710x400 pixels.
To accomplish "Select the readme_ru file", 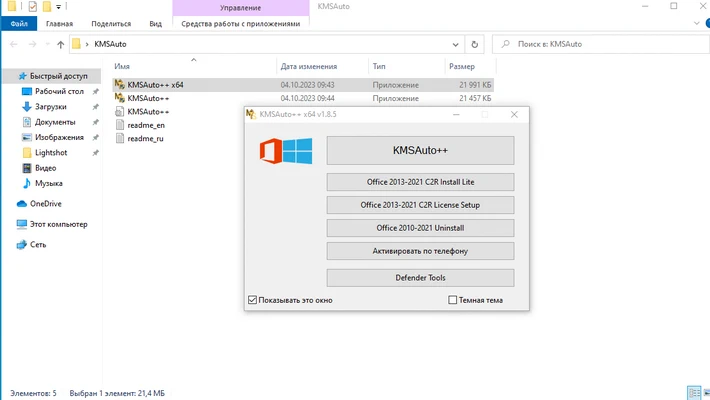I will pyautogui.click(x=145, y=139).
